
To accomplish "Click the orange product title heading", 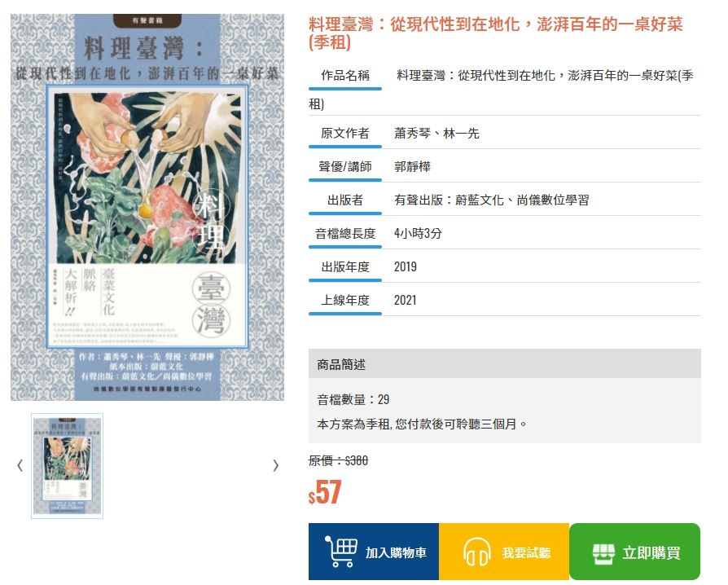I will (x=495, y=33).
